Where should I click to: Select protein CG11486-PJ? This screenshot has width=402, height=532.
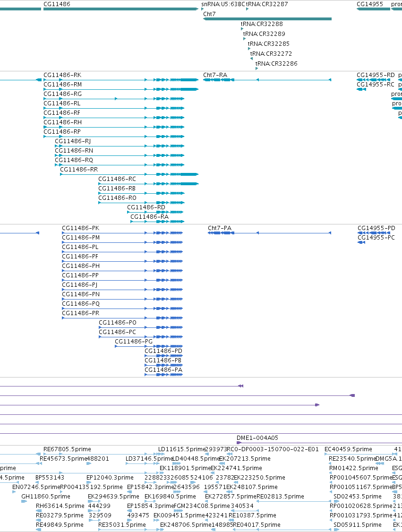[122, 290]
